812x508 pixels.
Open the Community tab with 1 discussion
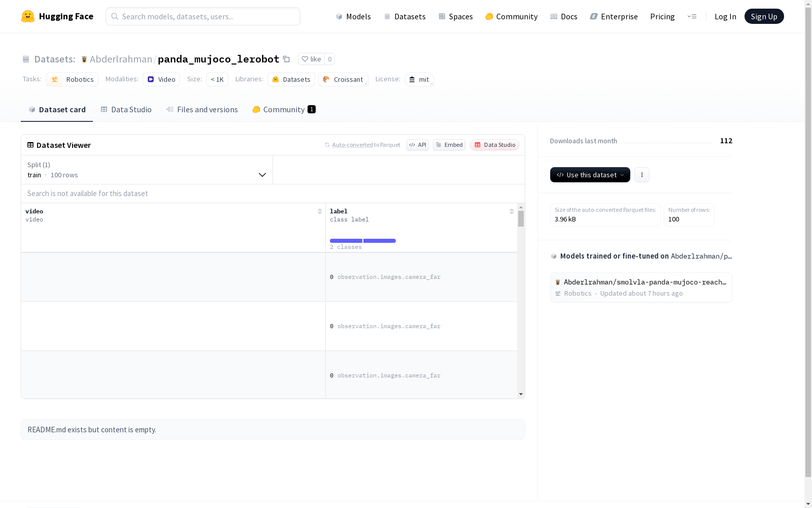[284, 109]
